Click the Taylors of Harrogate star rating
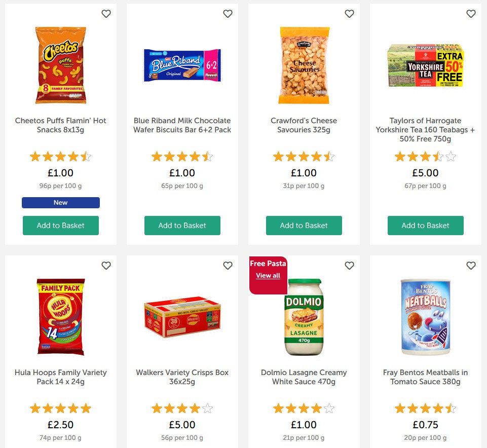Viewport: 487px width, 448px height. 426,157
